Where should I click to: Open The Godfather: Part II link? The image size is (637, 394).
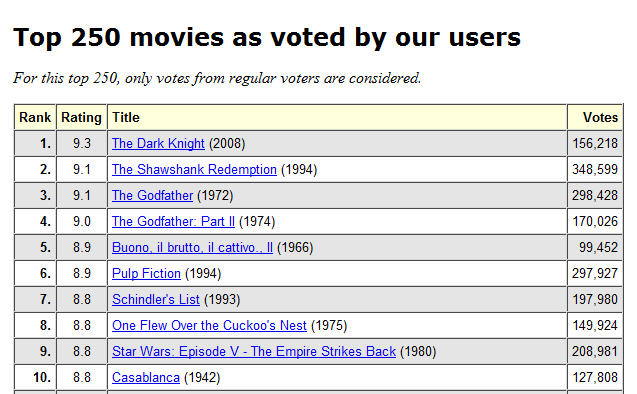173,221
